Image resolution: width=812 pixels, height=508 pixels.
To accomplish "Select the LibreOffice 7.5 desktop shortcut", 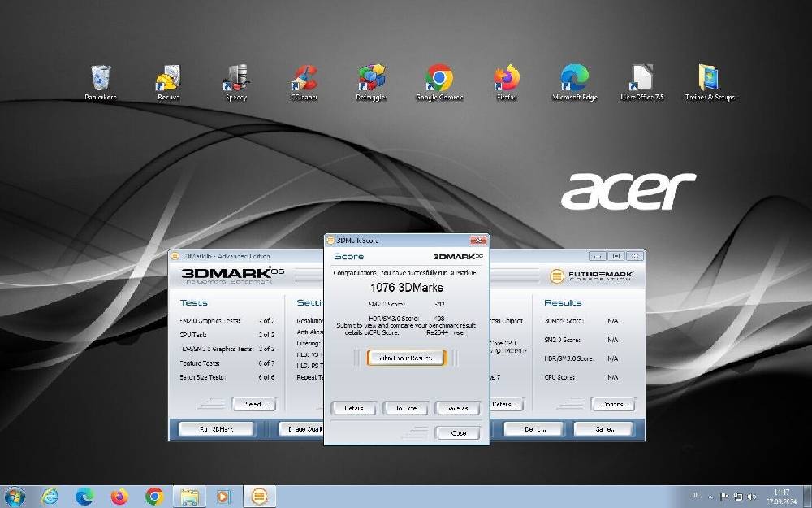I will pyautogui.click(x=642, y=82).
